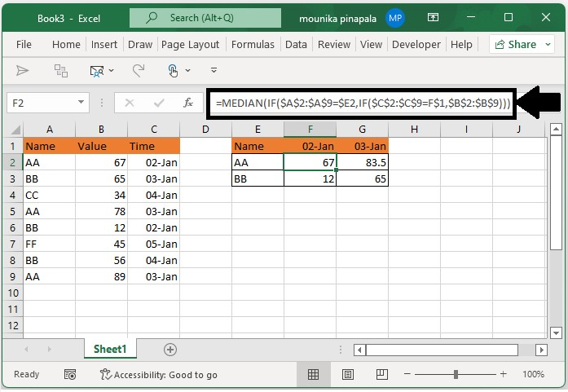Select the Sheet1 tab

pos(110,350)
